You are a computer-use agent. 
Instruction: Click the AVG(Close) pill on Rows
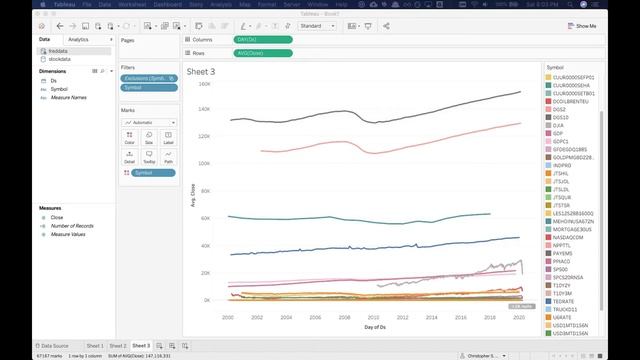pyautogui.click(x=263, y=53)
